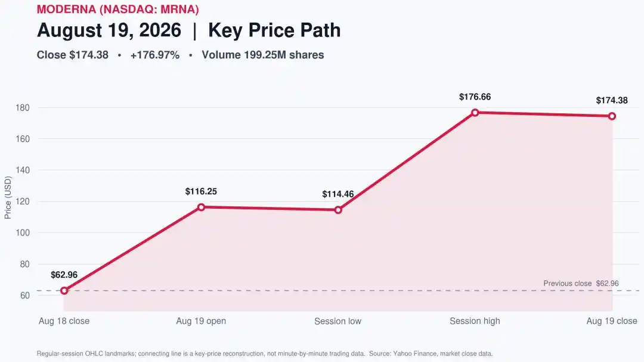Viewport: 644px width, 362px height.
Task: Click the Aug 19 open x-axis label
Action: (201, 321)
